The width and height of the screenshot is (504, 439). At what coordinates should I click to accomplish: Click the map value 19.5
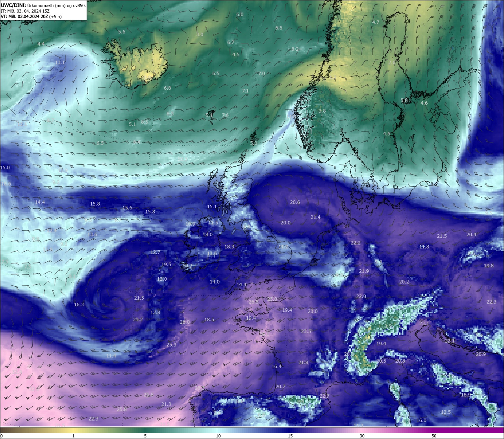click(166, 264)
